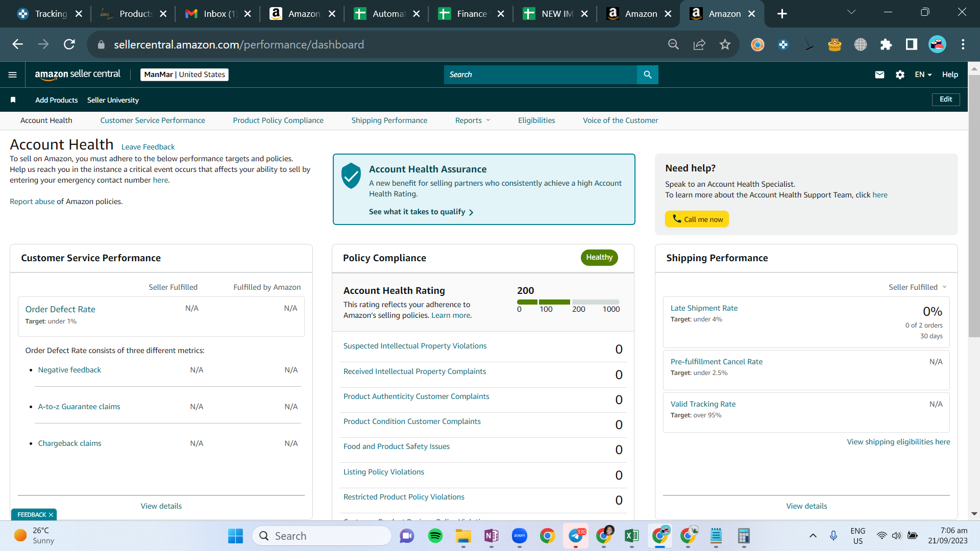Go back using the browser back arrow
Image resolution: width=980 pixels, height=551 pixels.
pyautogui.click(x=18, y=44)
